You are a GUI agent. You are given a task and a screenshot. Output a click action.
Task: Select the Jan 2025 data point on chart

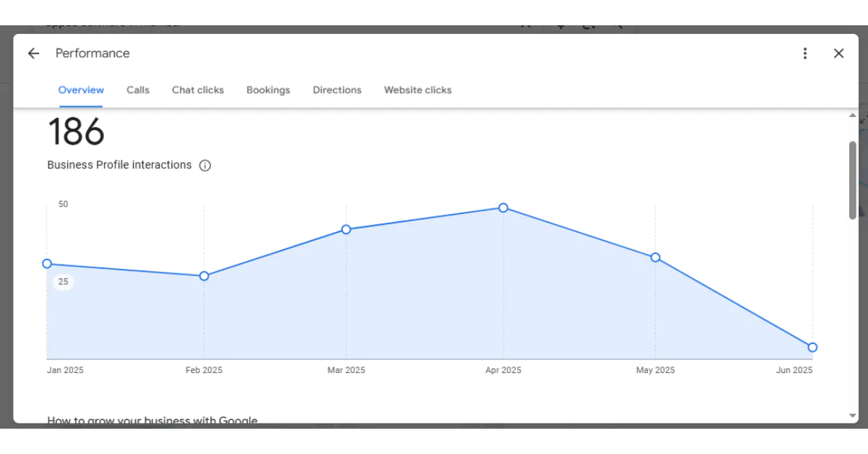click(47, 264)
